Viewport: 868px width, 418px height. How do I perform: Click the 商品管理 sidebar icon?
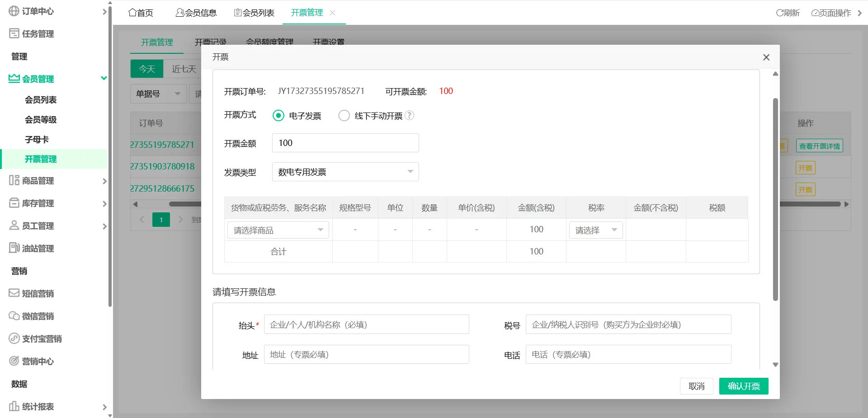click(x=14, y=180)
